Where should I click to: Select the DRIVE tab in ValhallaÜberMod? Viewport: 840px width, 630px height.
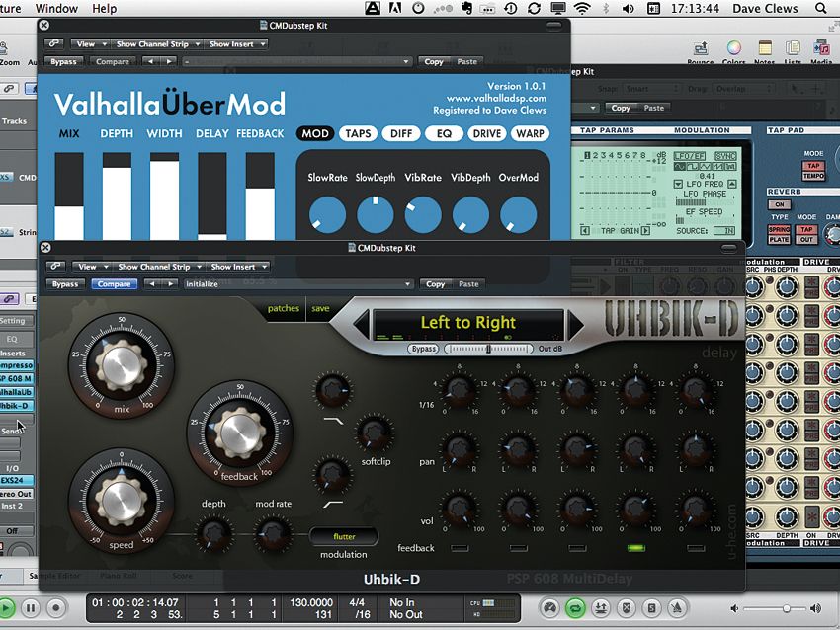[486, 133]
